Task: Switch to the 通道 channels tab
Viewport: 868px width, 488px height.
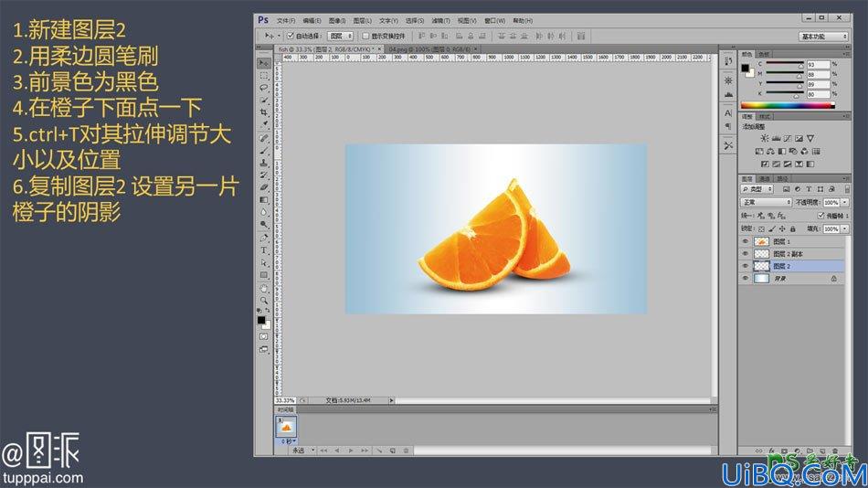Action: pyautogui.click(x=765, y=179)
